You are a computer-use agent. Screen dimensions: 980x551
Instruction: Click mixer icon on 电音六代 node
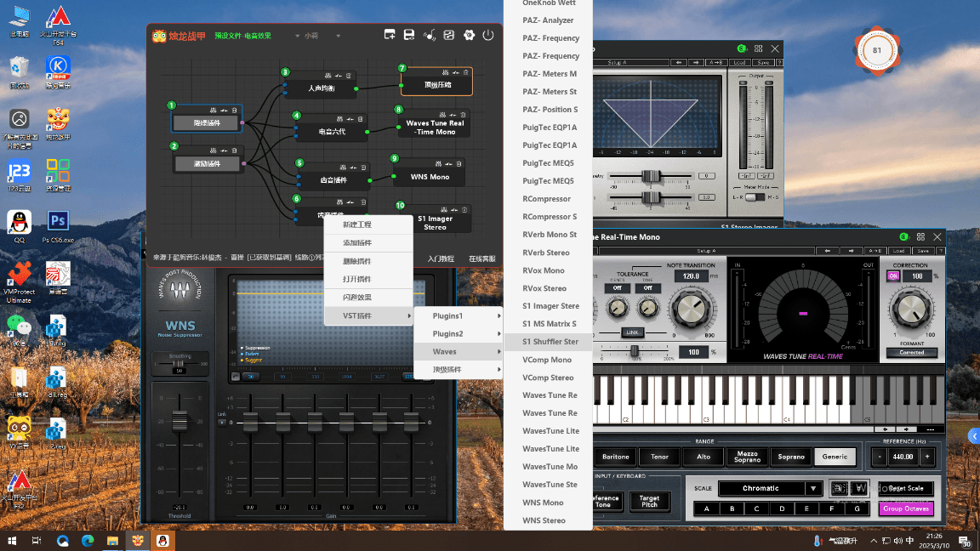point(339,119)
